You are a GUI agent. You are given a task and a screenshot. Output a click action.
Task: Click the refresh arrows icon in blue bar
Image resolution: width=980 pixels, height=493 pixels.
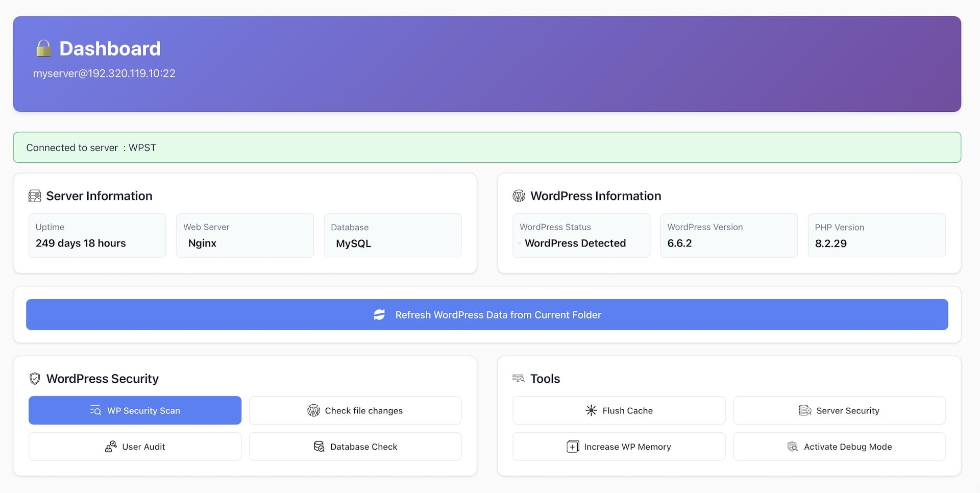(x=379, y=315)
